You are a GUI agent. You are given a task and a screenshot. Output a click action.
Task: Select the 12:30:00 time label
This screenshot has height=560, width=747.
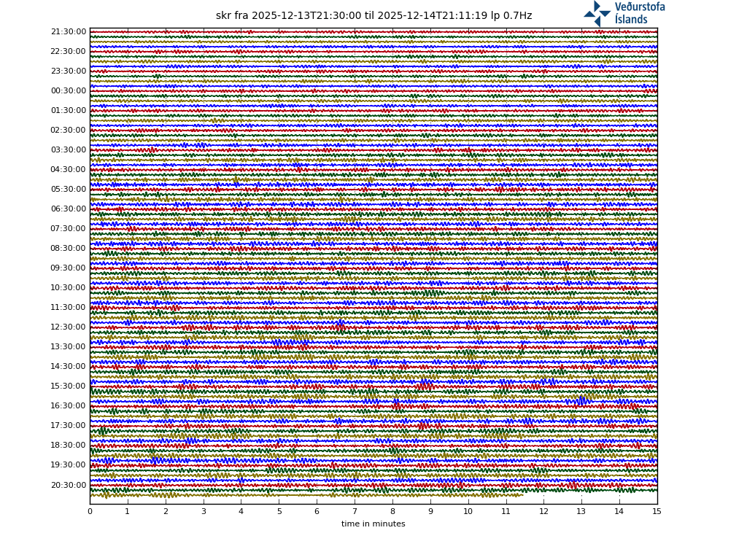[x=69, y=327]
